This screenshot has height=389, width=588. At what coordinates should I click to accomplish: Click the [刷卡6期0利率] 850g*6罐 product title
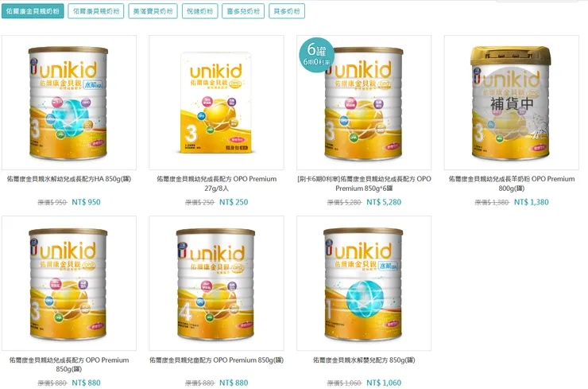pyautogui.click(x=364, y=184)
